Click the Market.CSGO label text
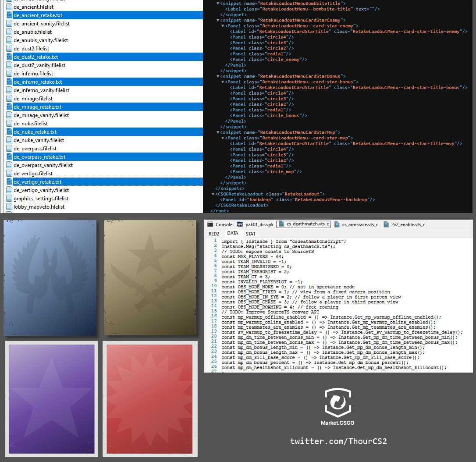This screenshot has height=462, width=476. 337,423
